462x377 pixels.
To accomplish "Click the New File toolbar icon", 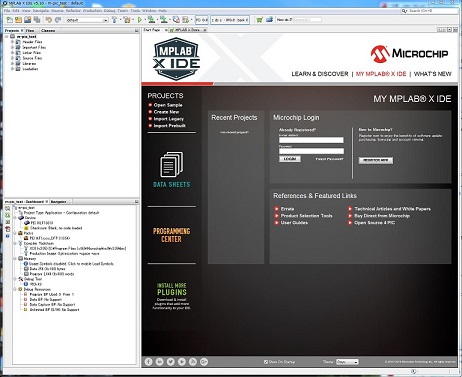I will [x=9, y=20].
